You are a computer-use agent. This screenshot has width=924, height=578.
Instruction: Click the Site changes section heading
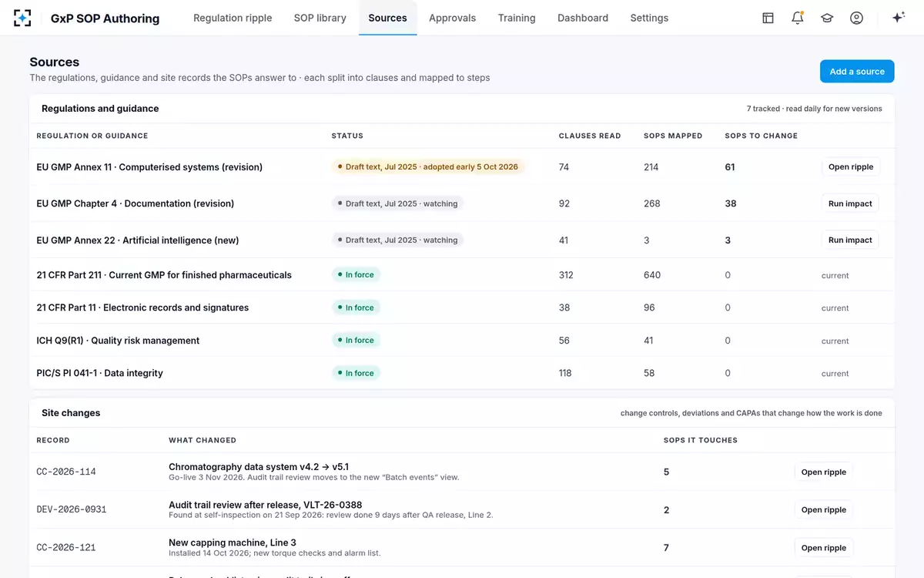pos(71,413)
